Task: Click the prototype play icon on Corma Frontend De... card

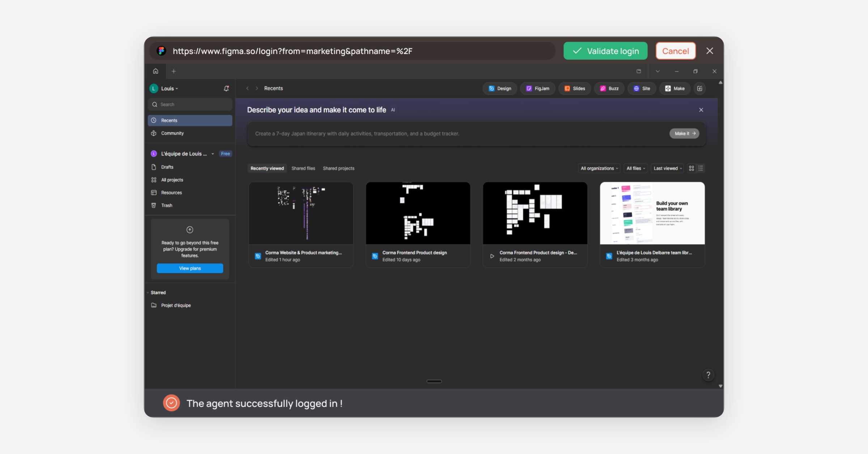Action: (x=492, y=256)
